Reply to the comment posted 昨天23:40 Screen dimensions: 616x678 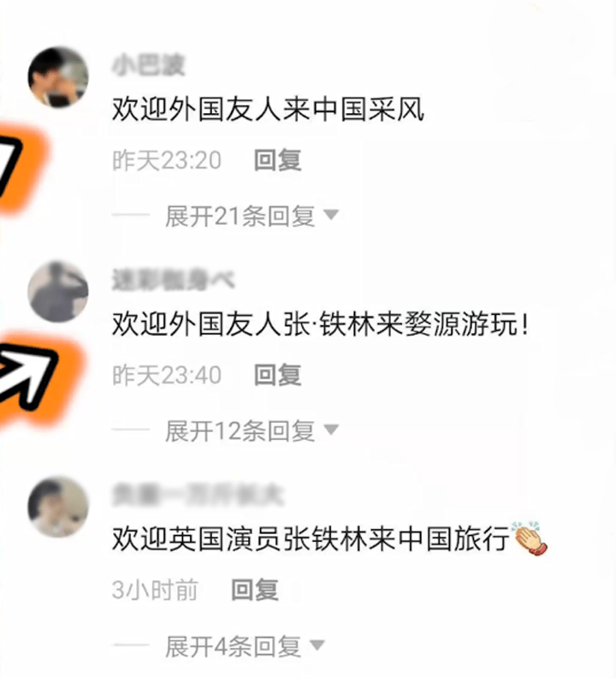click(277, 375)
